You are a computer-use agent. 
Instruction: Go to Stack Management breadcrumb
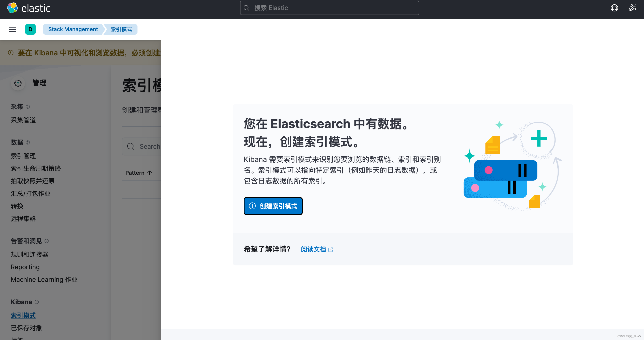(73, 29)
